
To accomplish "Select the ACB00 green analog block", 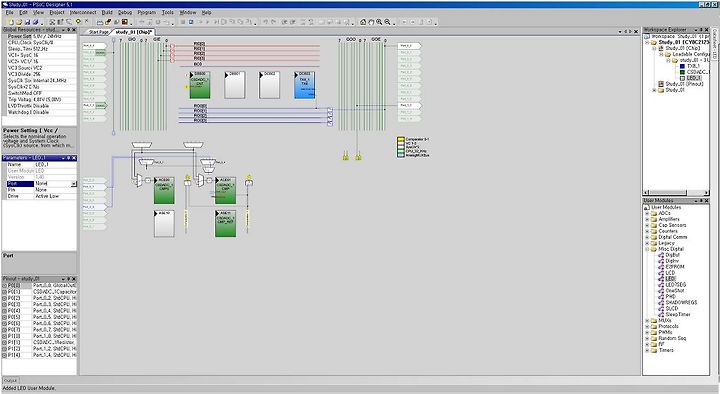I will click(164, 191).
